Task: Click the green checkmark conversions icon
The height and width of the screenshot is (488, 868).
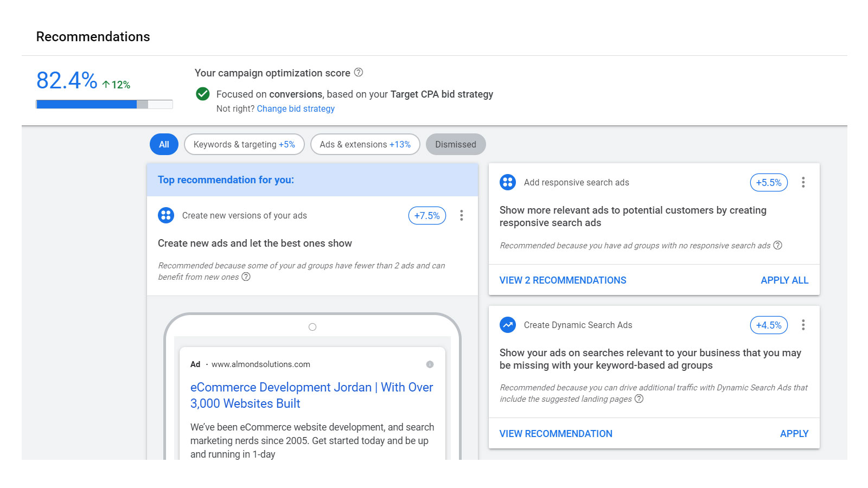Action: coord(203,94)
